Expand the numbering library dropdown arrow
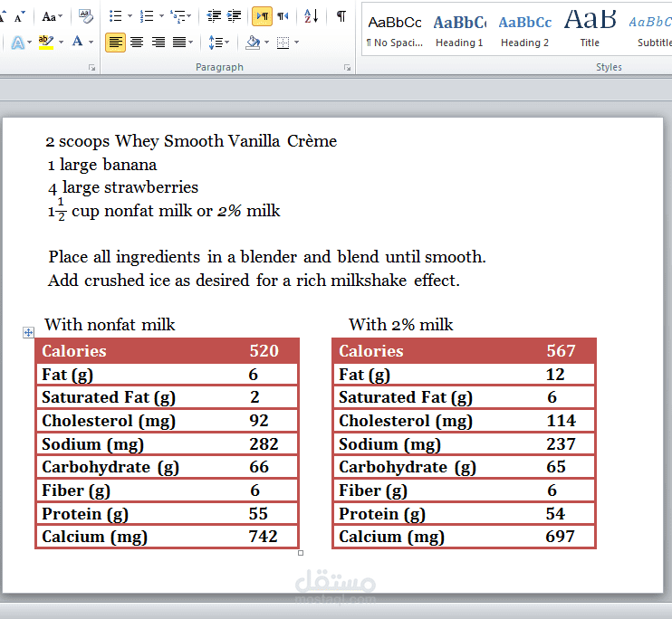The height and width of the screenshot is (619, 672). 161,16
